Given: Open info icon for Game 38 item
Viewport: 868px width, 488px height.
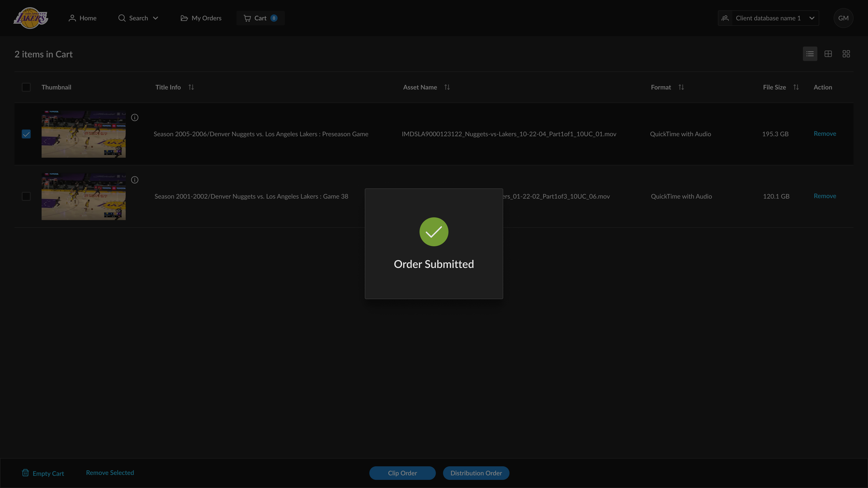Looking at the screenshot, I should point(135,180).
